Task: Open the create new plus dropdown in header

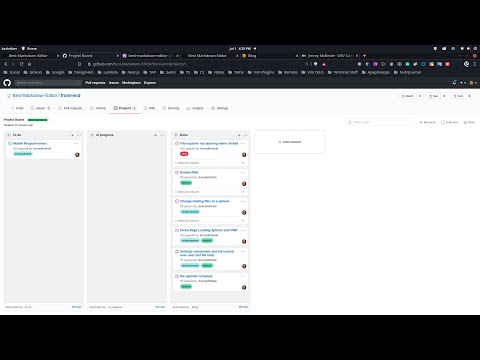Action: [x=463, y=82]
